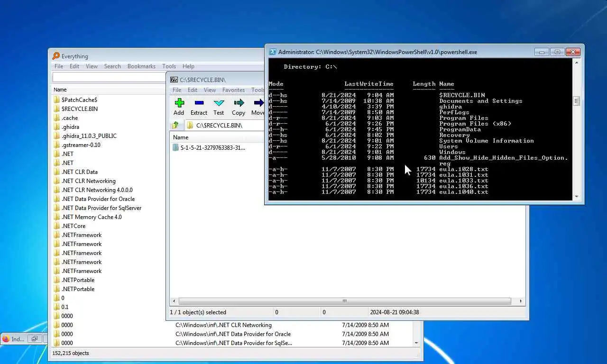Click 1 / 1 object(s) selected status

198,312
